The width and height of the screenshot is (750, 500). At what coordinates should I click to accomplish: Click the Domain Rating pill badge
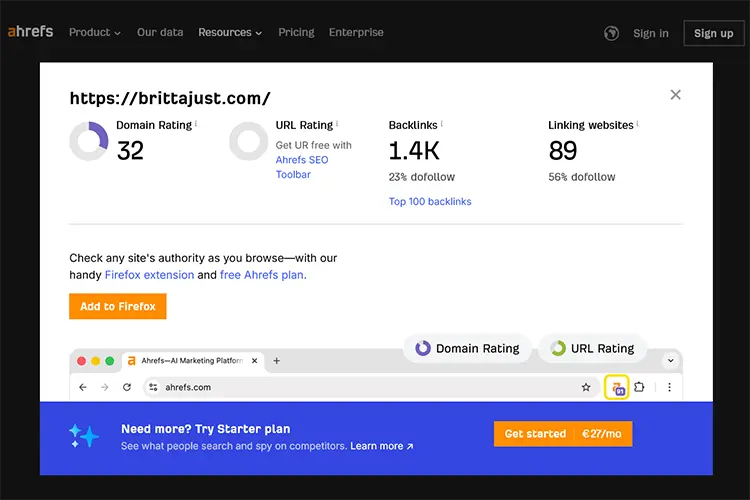467,348
